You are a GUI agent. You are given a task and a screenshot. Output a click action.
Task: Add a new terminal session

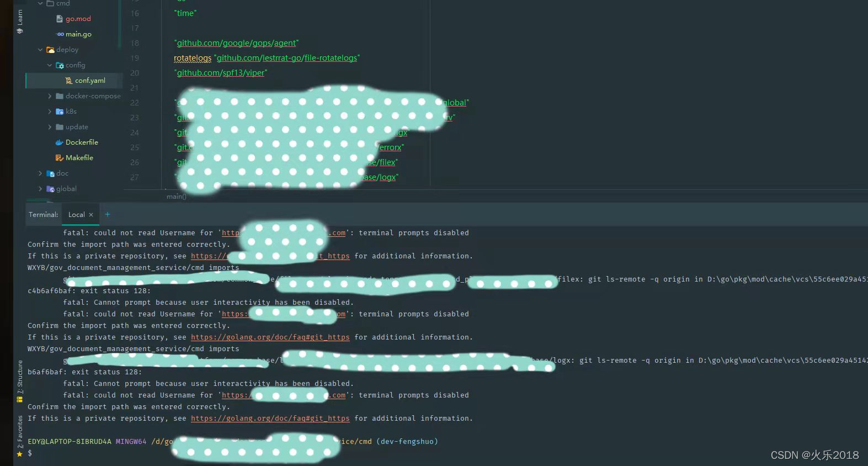pos(108,214)
